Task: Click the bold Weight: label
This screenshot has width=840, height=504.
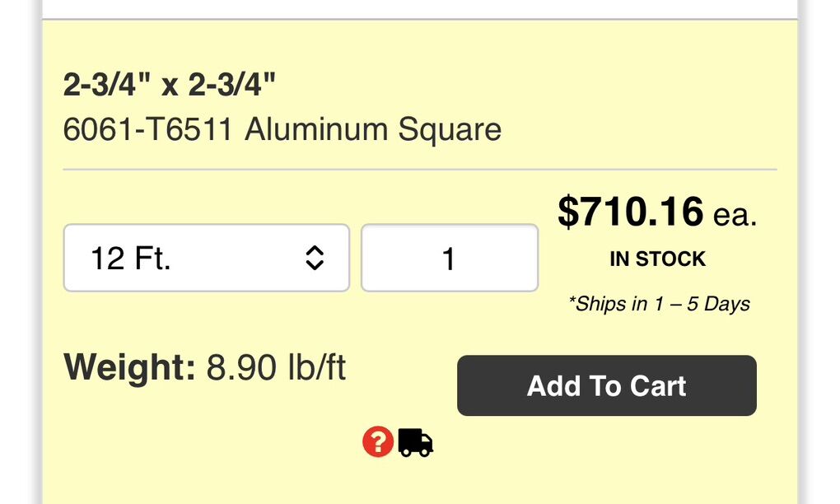Action: pos(129,367)
